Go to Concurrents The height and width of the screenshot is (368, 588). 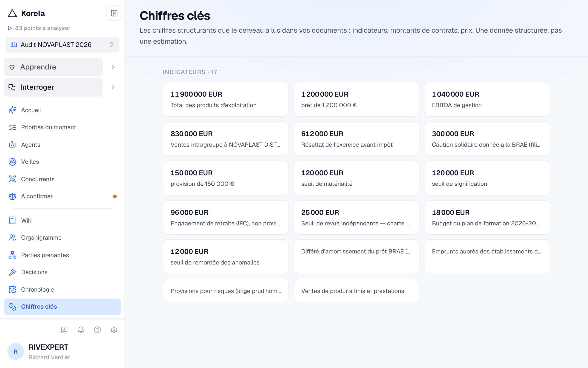pos(62,179)
